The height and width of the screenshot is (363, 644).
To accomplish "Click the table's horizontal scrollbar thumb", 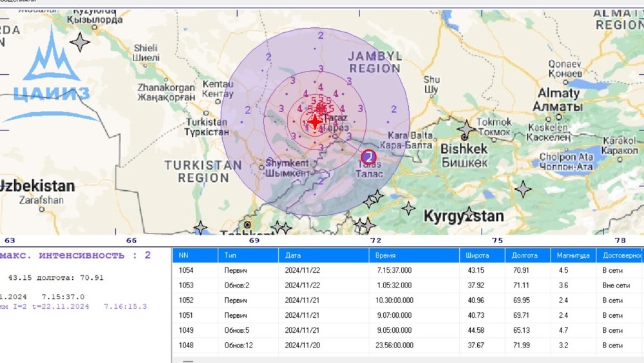I will pos(188,360).
